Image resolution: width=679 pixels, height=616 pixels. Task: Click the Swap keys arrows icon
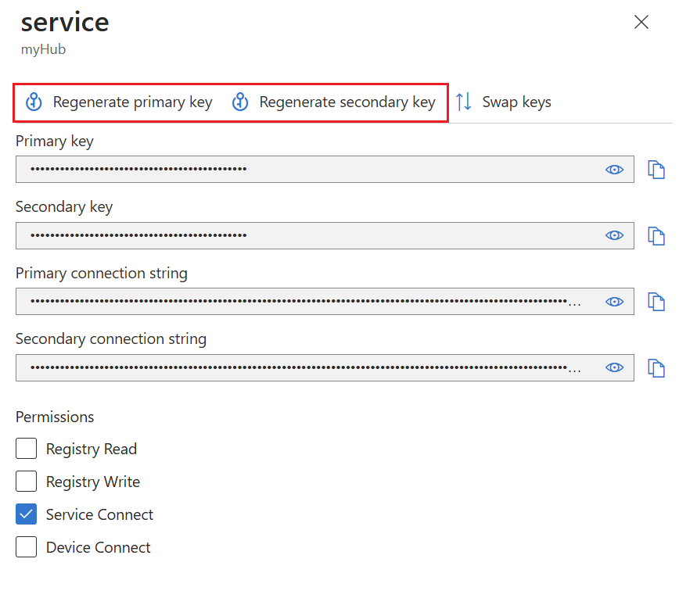[464, 102]
